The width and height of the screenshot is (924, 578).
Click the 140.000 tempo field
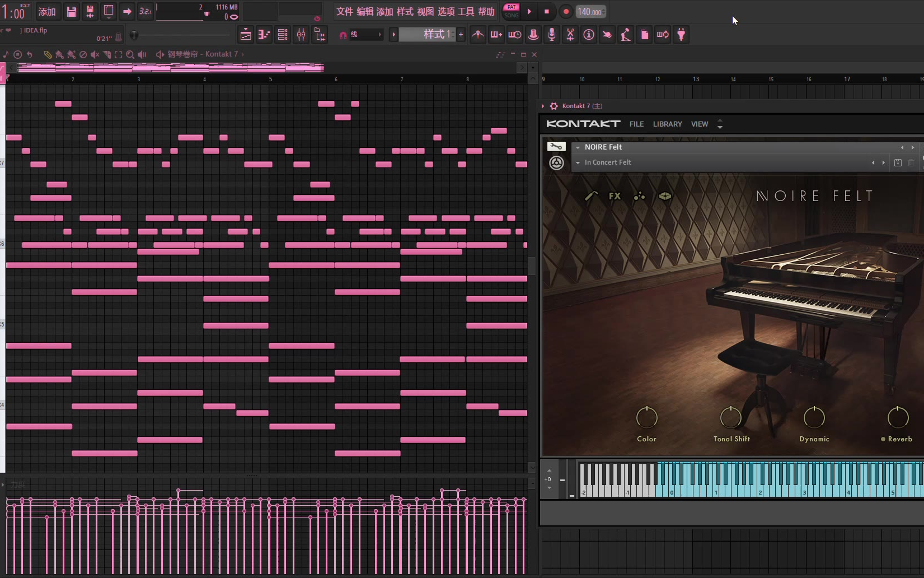[589, 12]
